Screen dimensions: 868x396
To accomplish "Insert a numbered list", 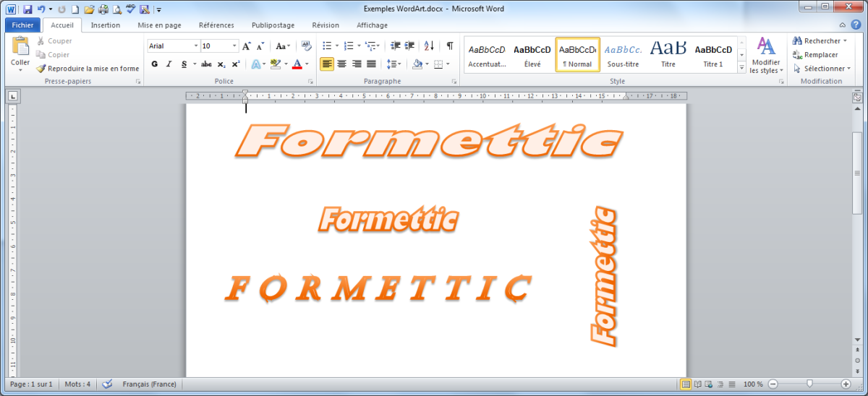I will [x=349, y=46].
